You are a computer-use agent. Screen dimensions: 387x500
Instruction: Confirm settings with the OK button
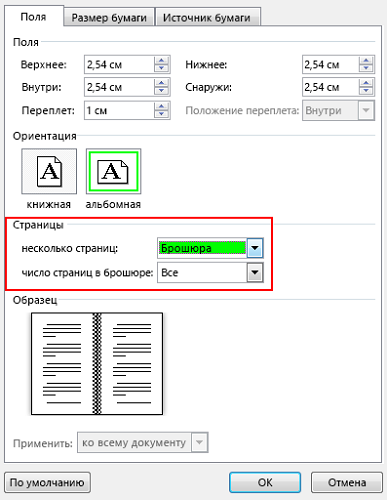(265, 482)
